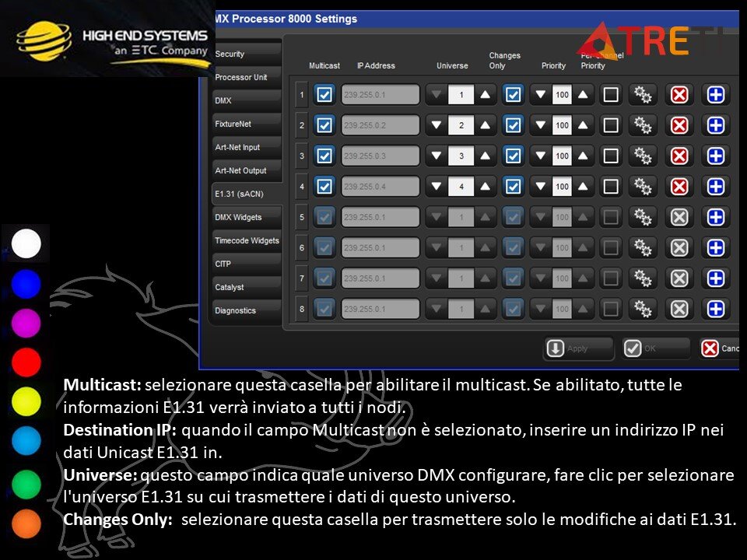Increase Universe value in row 2

click(x=485, y=125)
